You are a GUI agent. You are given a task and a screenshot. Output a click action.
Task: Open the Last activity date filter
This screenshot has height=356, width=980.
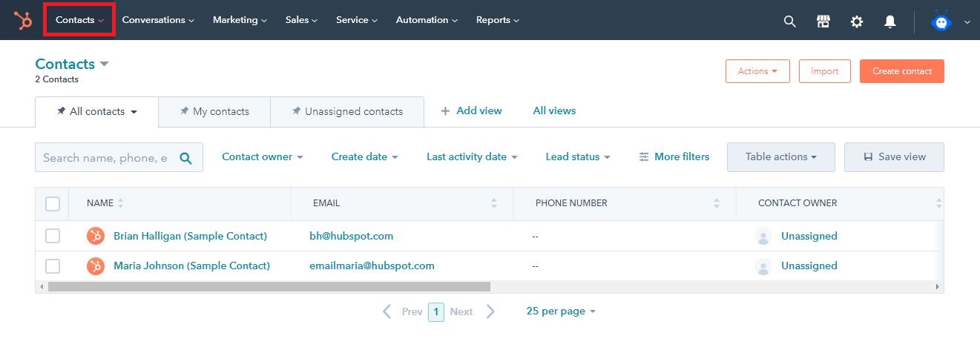(472, 156)
